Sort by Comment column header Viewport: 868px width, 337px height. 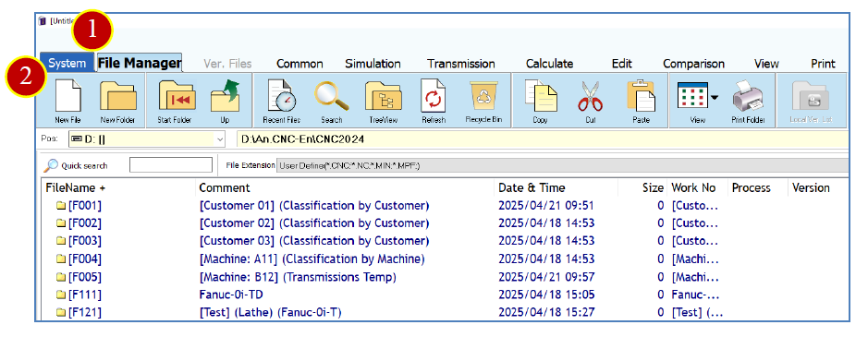[345, 187]
